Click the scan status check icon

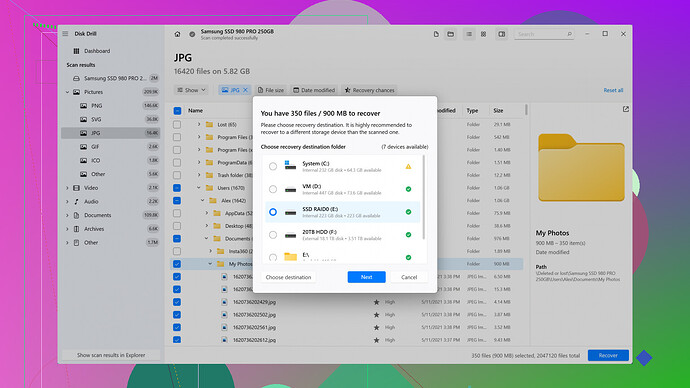pyautogui.click(x=192, y=34)
